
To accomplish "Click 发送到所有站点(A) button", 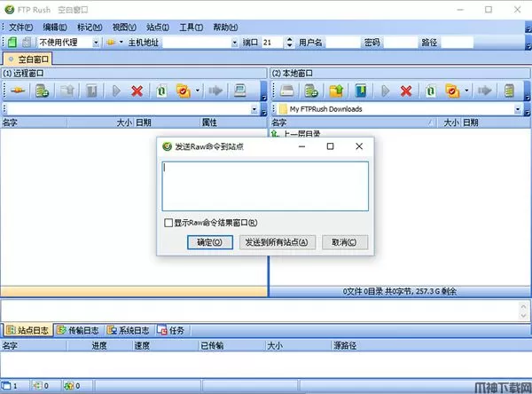I will tap(278, 242).
